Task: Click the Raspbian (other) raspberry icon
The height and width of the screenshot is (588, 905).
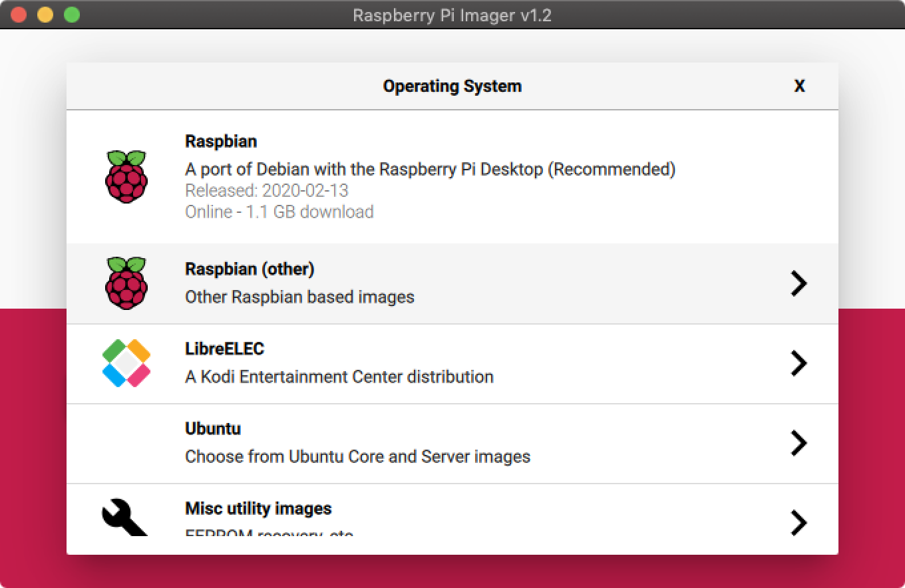Action: pyautogui.click(x=126, y=283)
